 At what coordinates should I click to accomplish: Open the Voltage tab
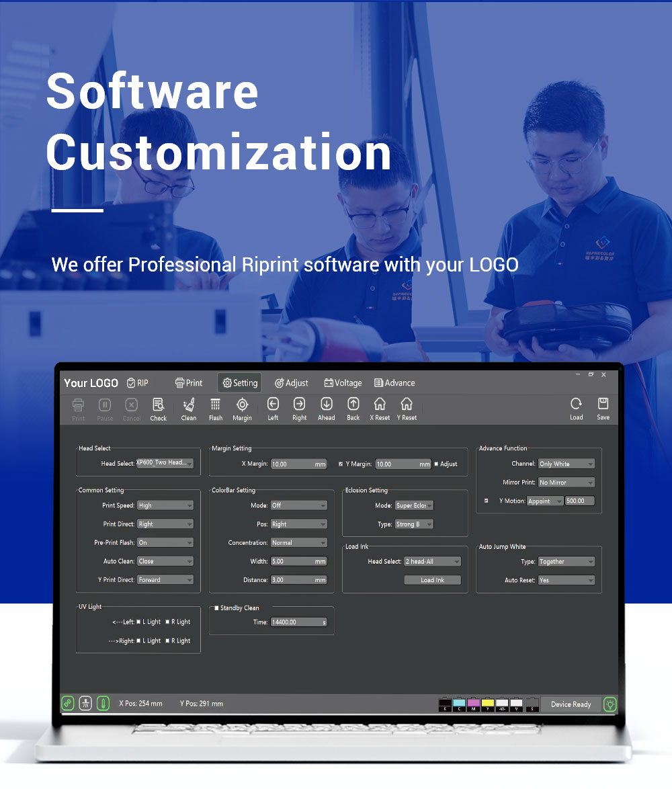343,383
